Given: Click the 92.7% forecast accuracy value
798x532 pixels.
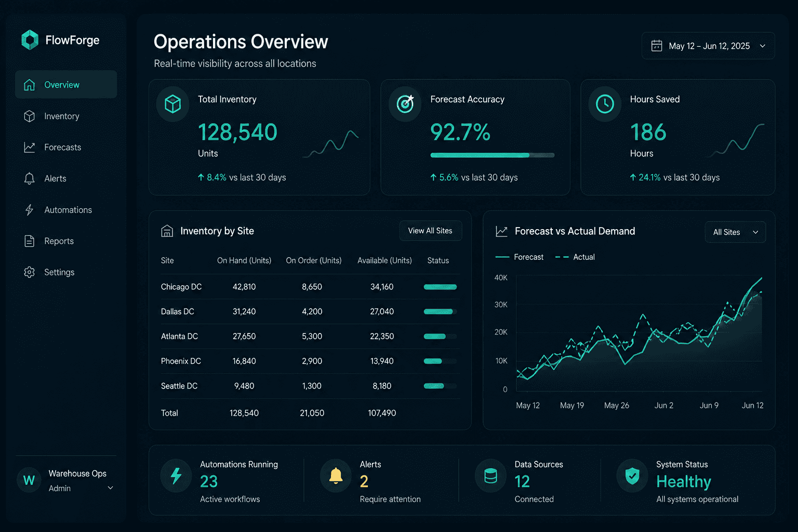Looking at the screenshot, I should coord(460,132).
